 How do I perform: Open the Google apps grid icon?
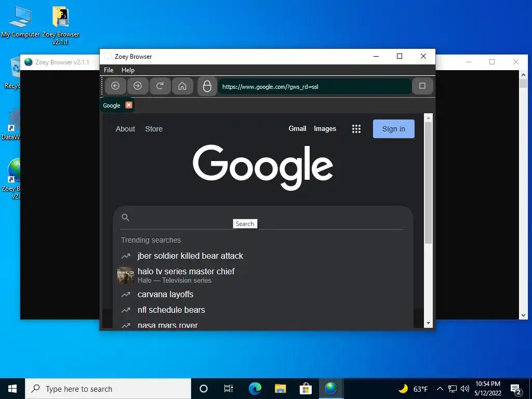tap(356, 129)
